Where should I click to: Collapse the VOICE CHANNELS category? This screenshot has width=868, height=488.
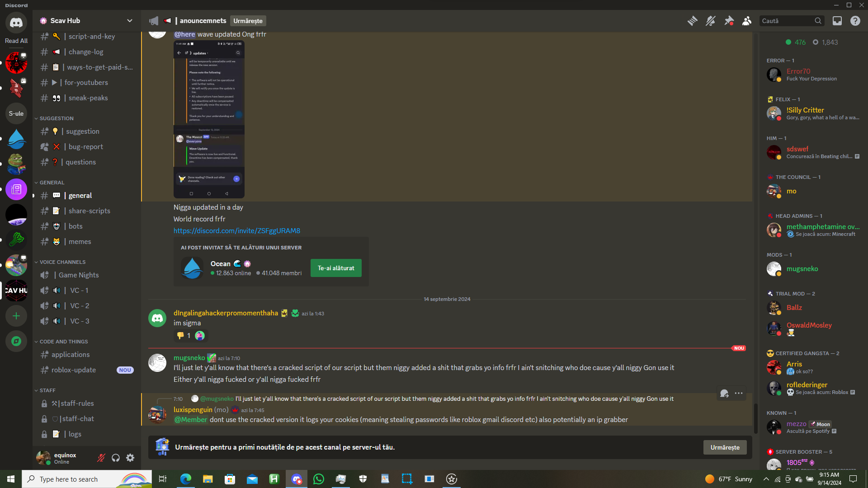click(62, 262)
